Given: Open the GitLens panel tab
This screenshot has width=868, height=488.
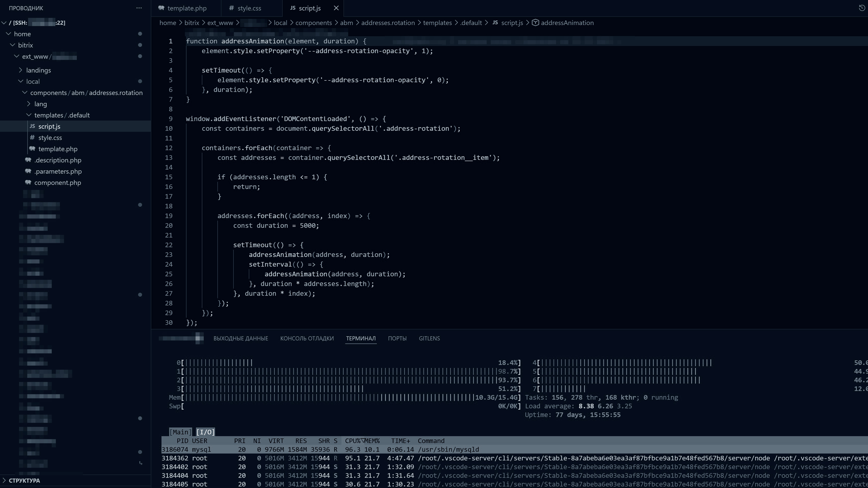Looking at the screenshot, I should [429, 338].
